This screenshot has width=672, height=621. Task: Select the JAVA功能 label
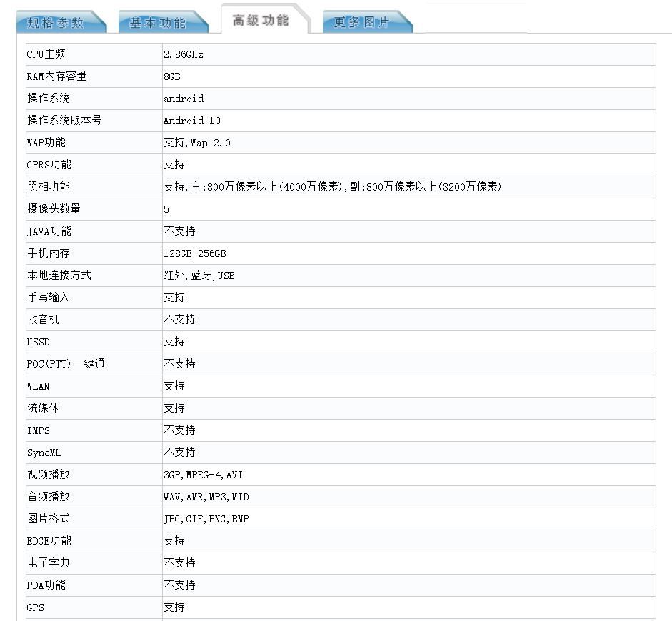(x=49, y=231)
